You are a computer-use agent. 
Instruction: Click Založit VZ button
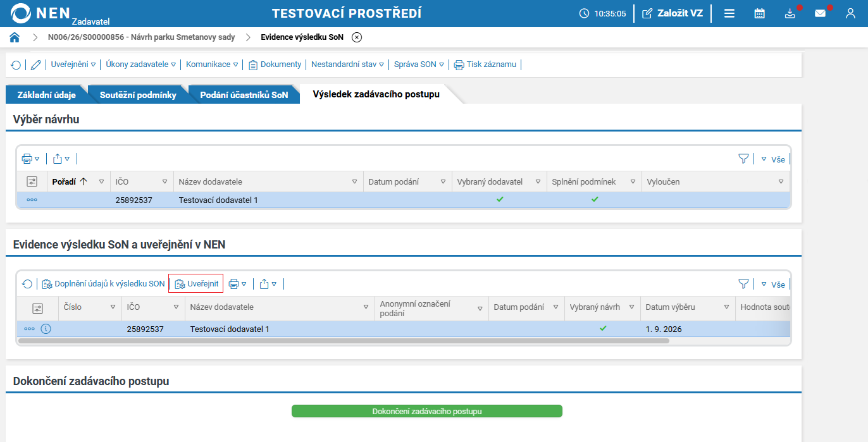click(x=673, y=13)
